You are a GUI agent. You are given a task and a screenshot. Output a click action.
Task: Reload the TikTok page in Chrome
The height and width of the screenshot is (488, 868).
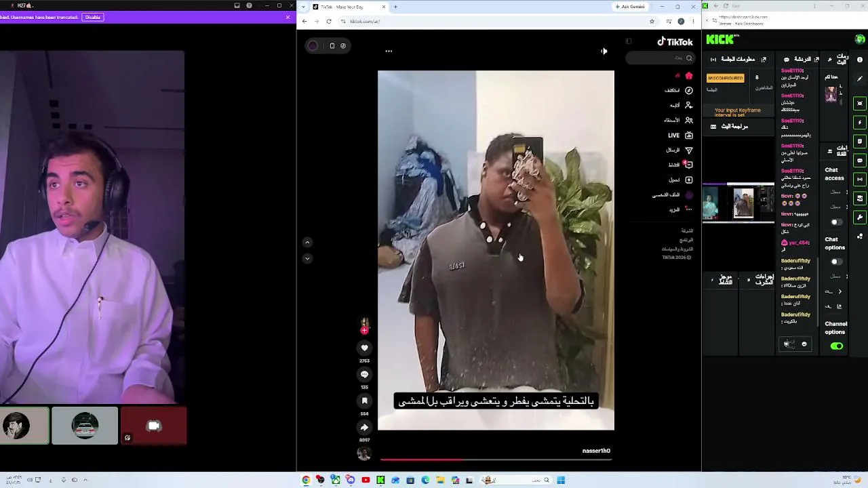[329, 21]
